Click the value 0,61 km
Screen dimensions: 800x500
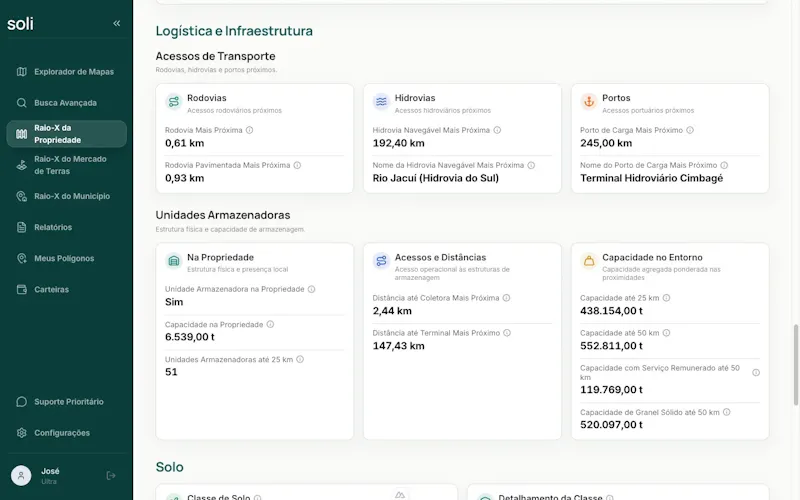click(x=184, y=143)
